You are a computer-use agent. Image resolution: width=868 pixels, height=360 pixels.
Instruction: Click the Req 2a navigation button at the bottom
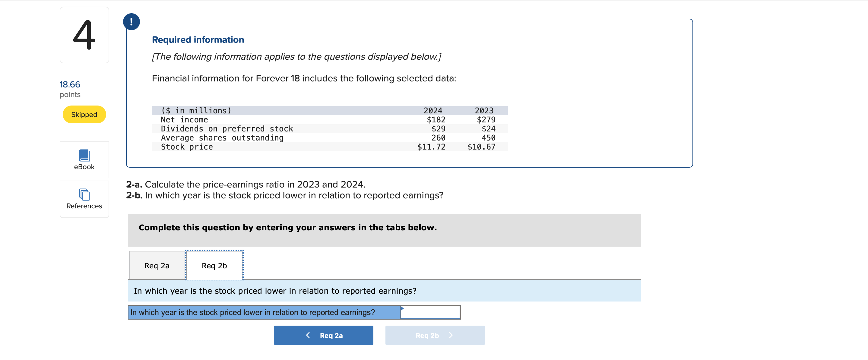click(324, 335)
